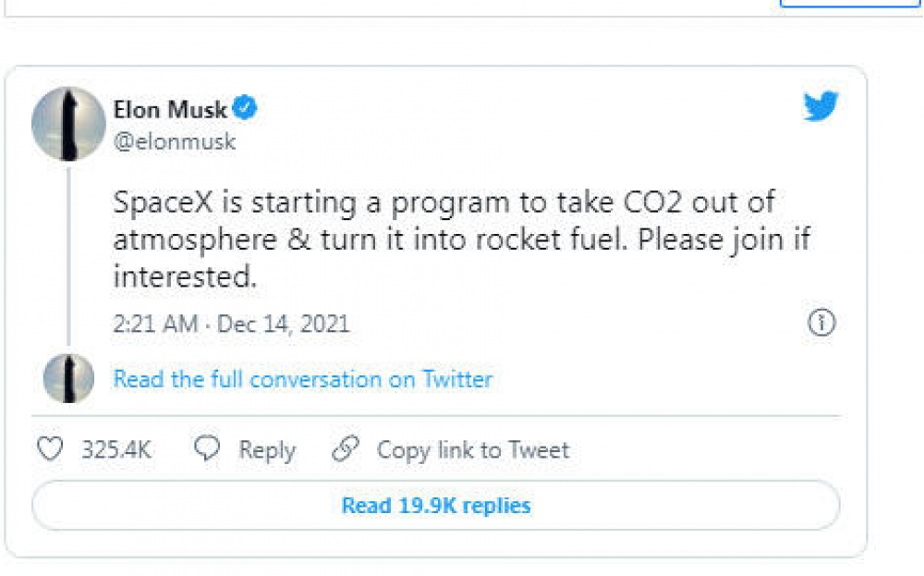Click the blue verified badge

pyautogui.click(x=245, y=109)
